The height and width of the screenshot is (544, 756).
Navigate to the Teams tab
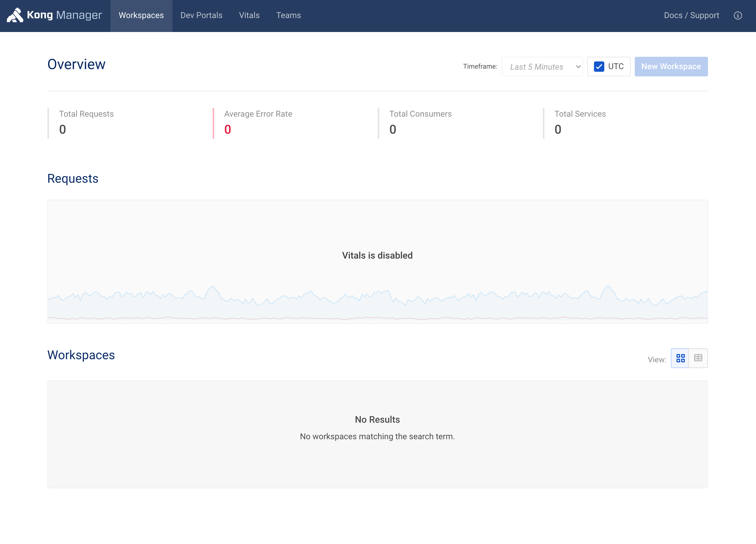[x=288, y=16]
